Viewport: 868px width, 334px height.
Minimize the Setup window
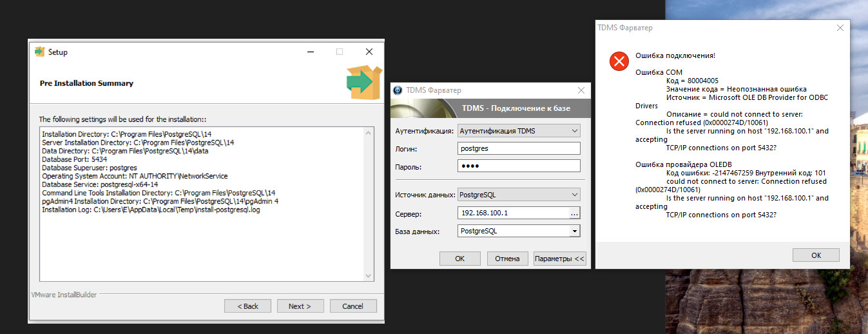pos(310,52)
